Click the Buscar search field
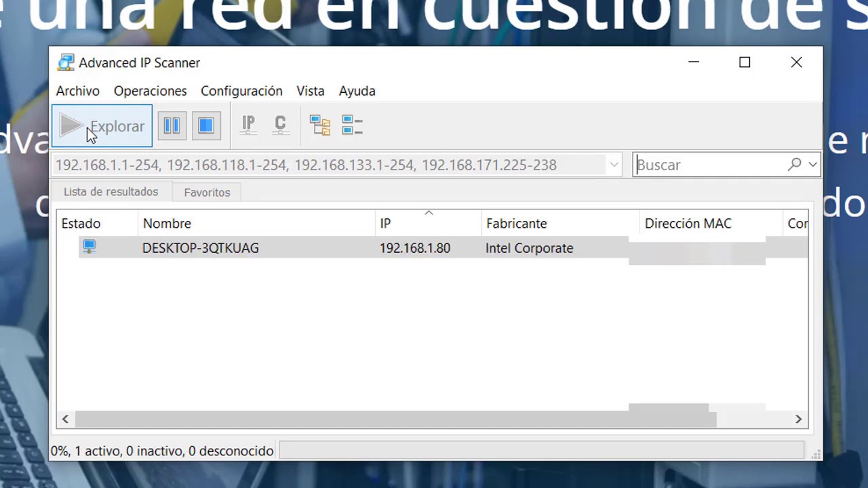 click(x=710, y=165)
